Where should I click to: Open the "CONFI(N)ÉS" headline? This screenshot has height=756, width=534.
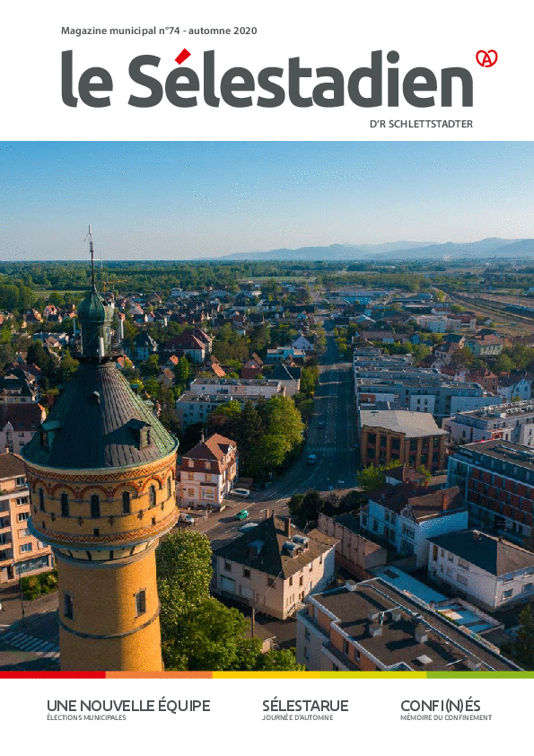point(440,706)
